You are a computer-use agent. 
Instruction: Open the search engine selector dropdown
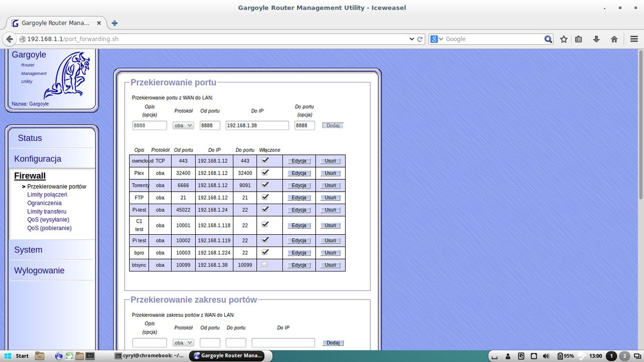[437, 39]
